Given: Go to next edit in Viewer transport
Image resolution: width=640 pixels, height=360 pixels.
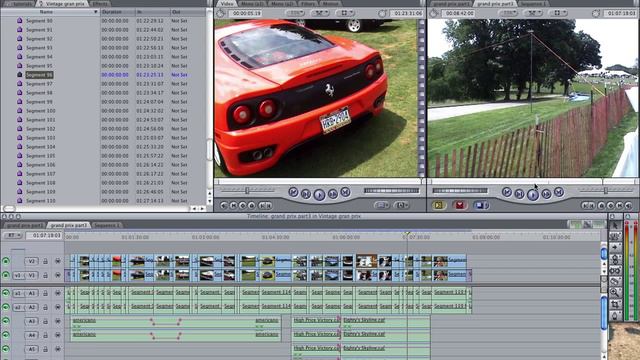Looking at the screenshot, I should (345, 192).
